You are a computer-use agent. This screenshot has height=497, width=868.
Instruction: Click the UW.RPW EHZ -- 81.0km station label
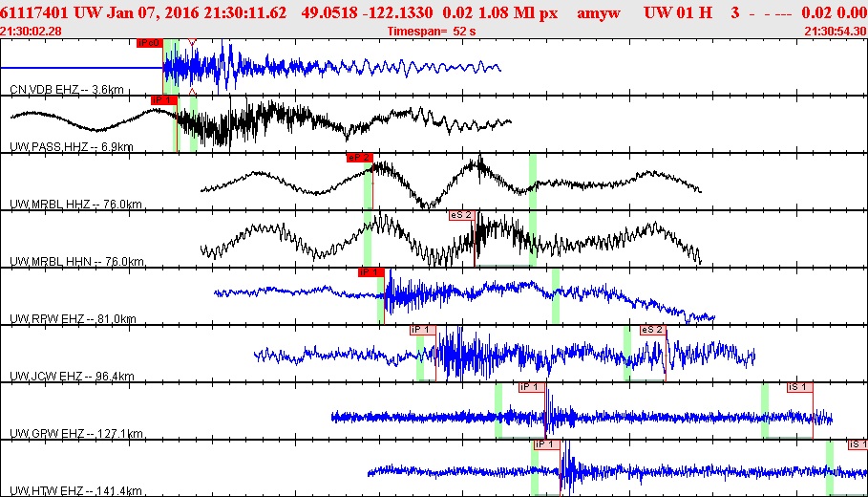pyautogui.click(x=73, y=319)
